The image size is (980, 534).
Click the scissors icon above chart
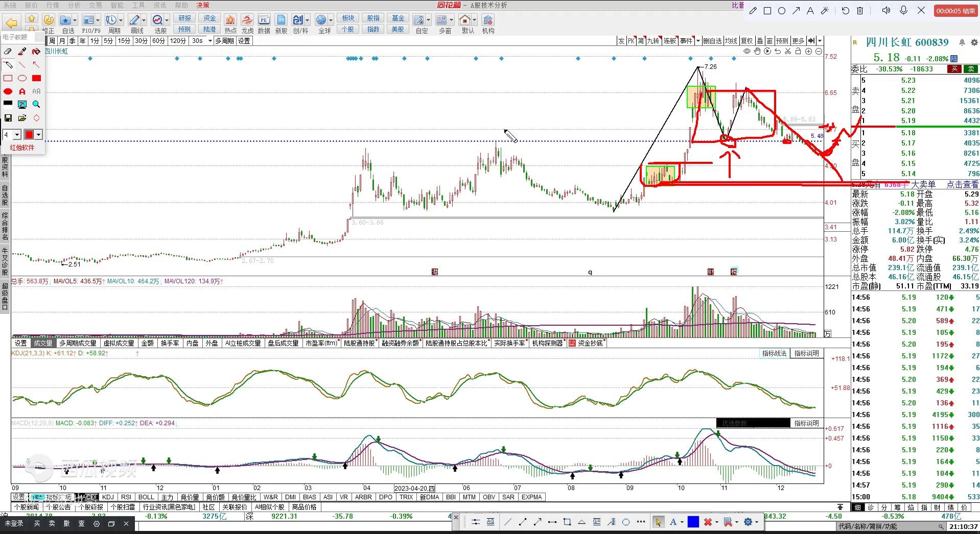coord(788,51)
